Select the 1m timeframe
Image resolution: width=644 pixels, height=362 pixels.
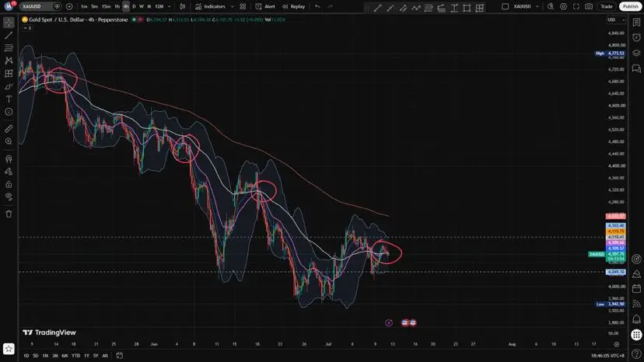(84, 6)
